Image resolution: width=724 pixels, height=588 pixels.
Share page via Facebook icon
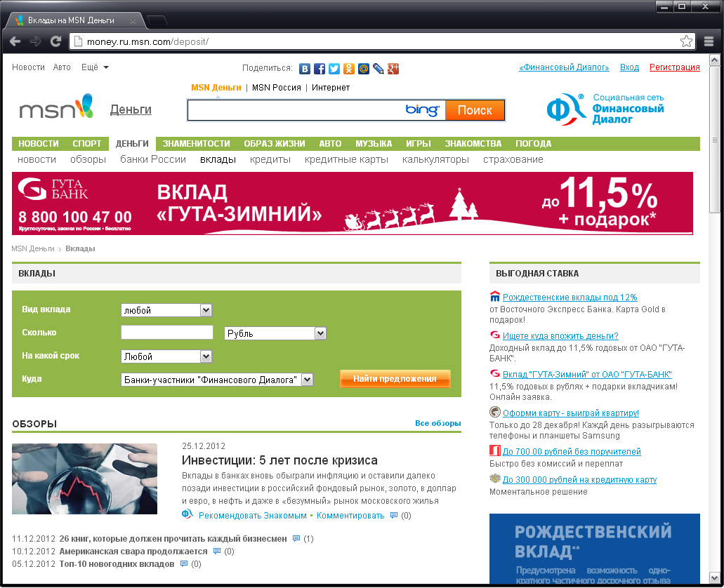click(x=320, y=69)
